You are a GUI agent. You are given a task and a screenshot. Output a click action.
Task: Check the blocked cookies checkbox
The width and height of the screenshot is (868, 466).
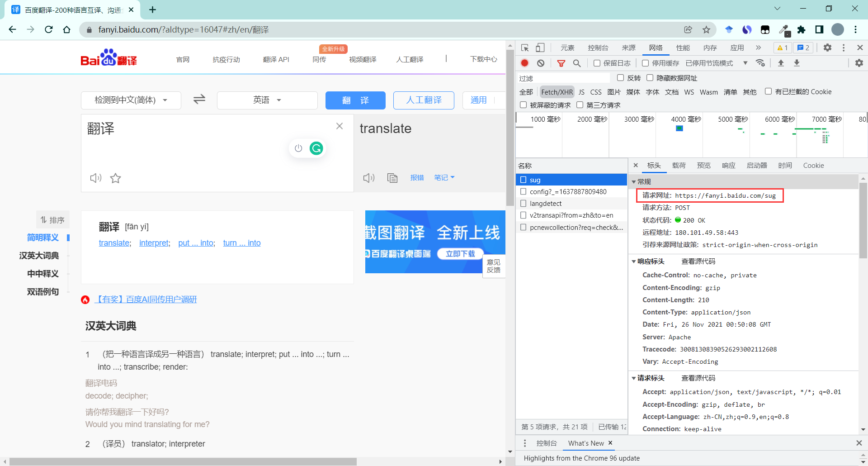(768, 91)
